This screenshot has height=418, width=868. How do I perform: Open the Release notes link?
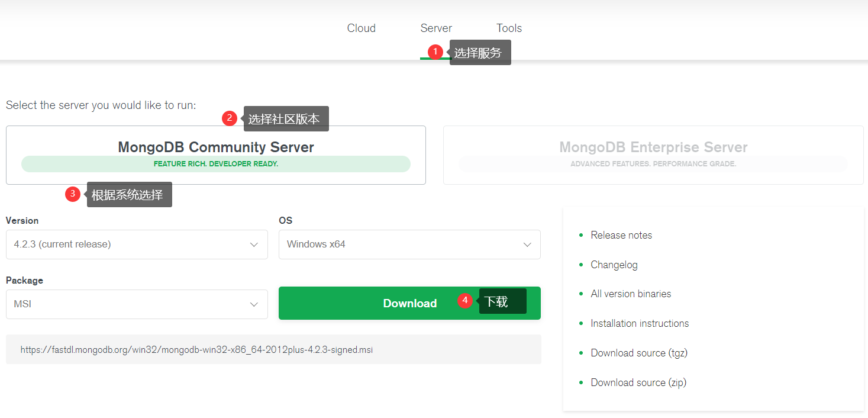[x=621, y=235]
